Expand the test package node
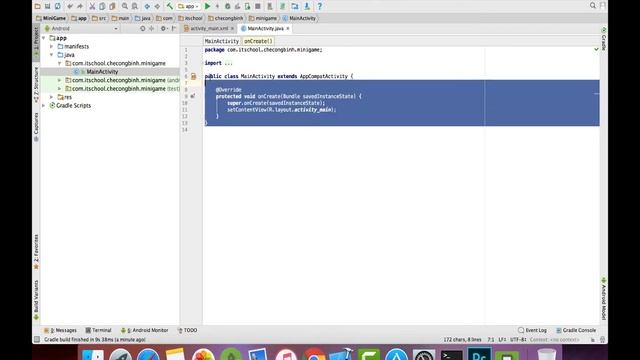This screenshot has height=360, width=640. pos(60,89)
